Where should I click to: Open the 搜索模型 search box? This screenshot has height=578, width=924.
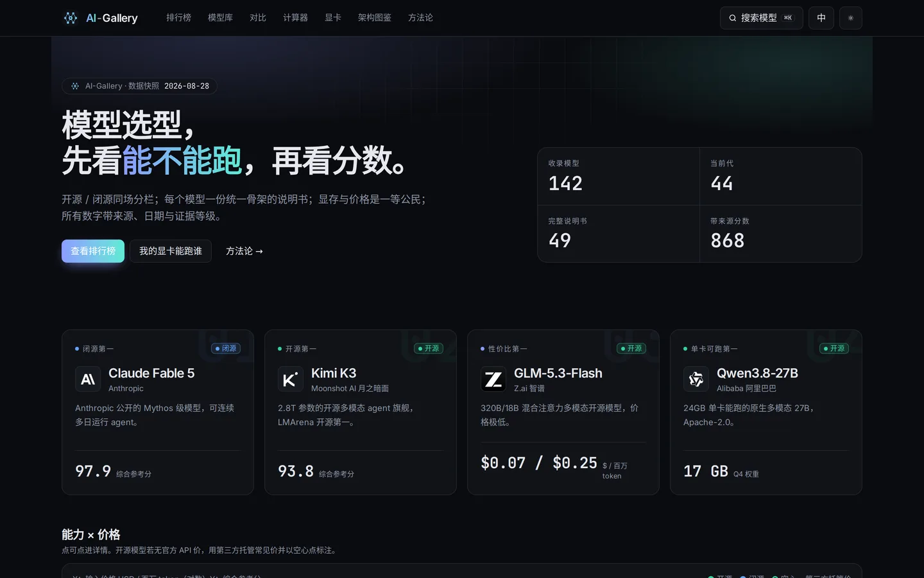pyautogui.click(x=761, y=18)
